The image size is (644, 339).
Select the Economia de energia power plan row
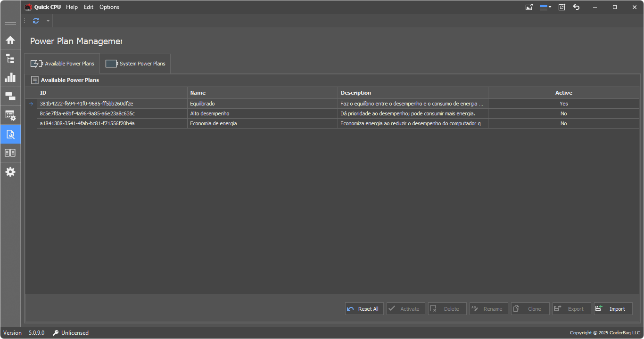point(213,123)
